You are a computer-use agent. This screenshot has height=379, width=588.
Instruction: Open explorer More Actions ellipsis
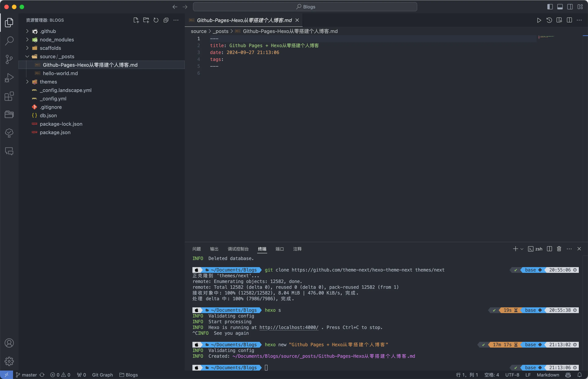[176, 20]
